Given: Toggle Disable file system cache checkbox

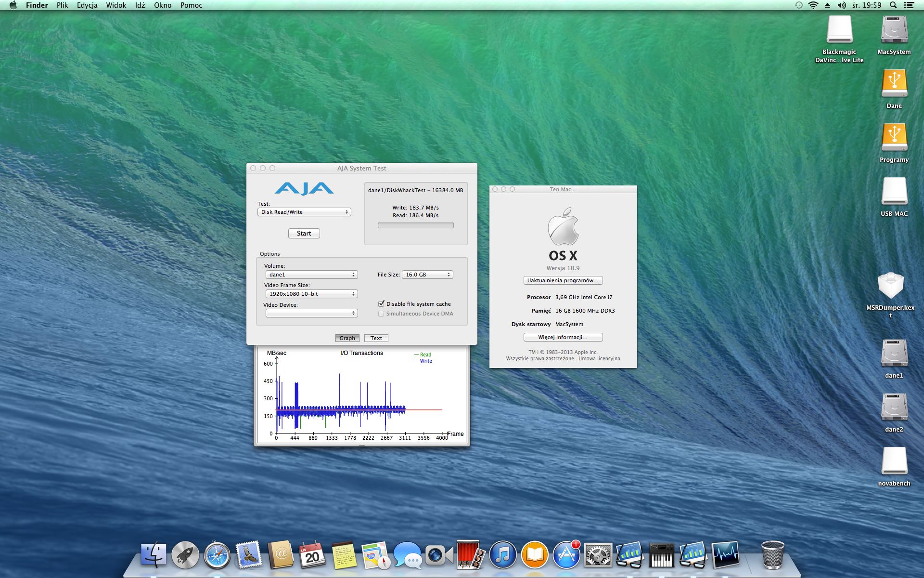Looking at the screenshot, I should 382,303.
